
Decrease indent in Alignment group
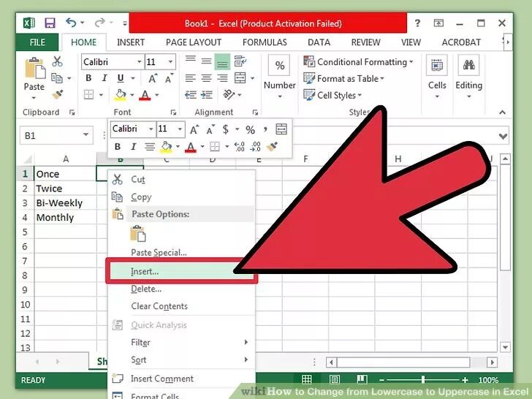(x=190, y=95)
